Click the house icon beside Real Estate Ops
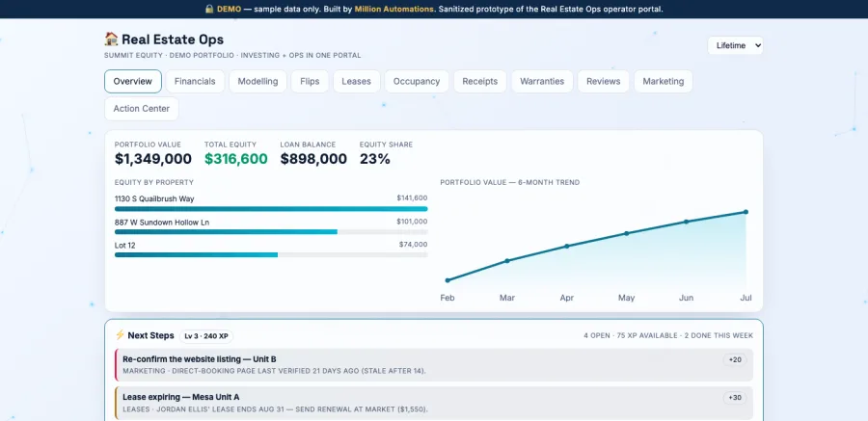Image resolution: width=868 pixels, height=421 pixels. [x=111, y=39]
